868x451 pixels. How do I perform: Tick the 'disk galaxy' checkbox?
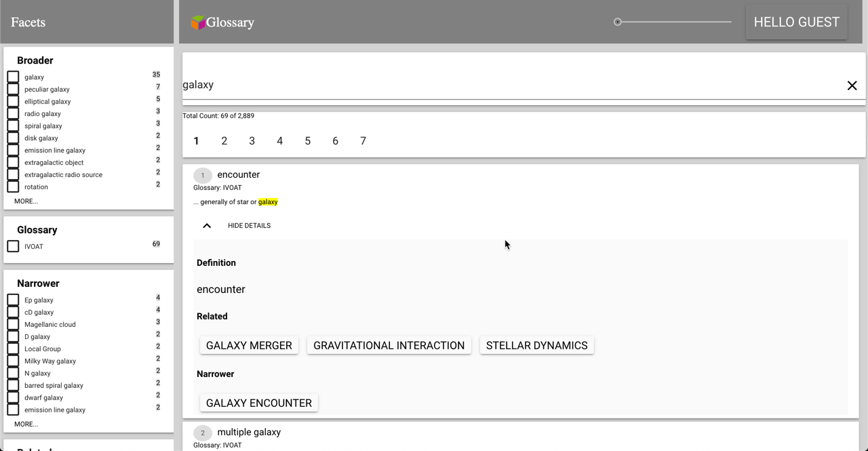point(13,138)
